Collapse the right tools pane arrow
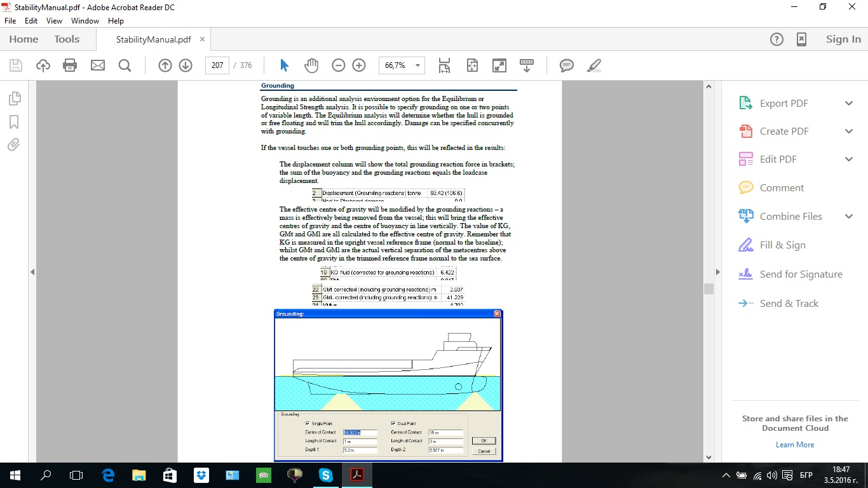This screenshot has width=868, height=488. pos(717,272)
